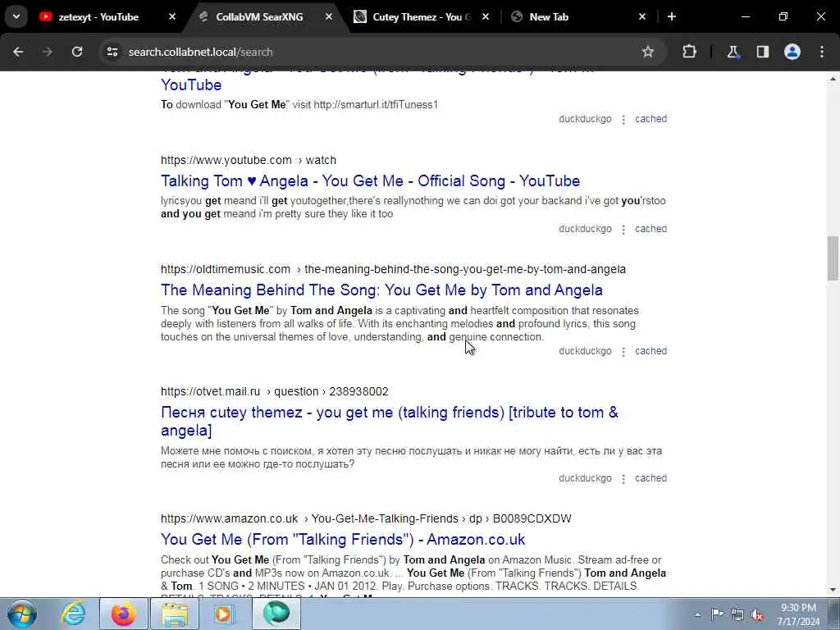
Task: Click the duckduckgo label of oldtimemusic result
Action: click(585, 351)
